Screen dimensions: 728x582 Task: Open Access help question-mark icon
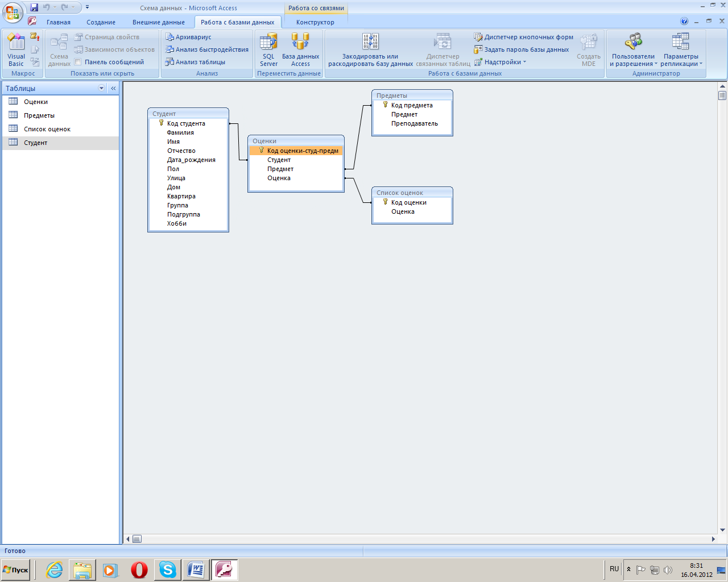point(684,21)
